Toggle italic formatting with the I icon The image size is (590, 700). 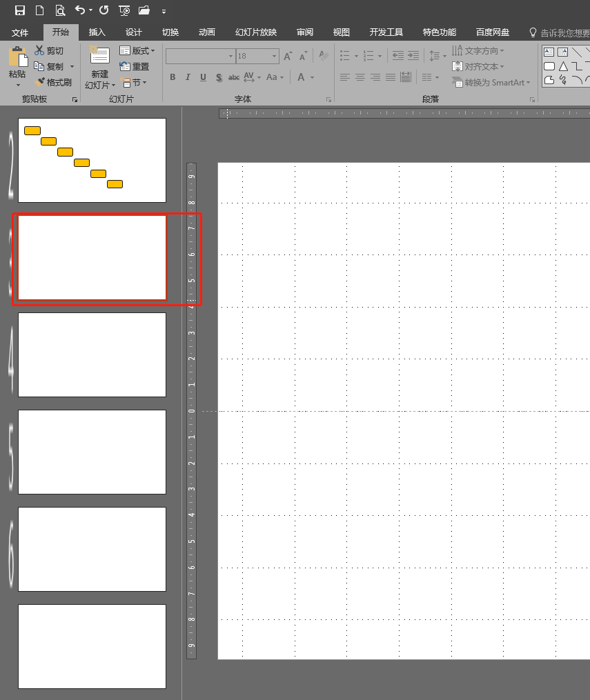[x=186, y=77]
